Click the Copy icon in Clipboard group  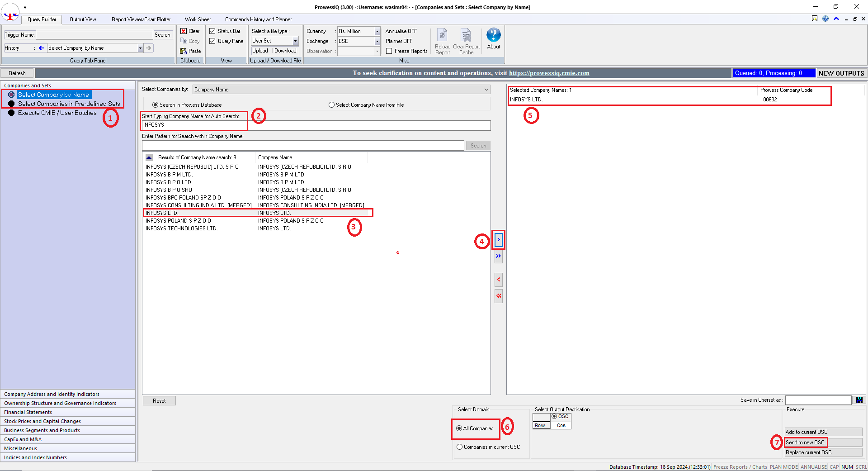tap(184, 41)
